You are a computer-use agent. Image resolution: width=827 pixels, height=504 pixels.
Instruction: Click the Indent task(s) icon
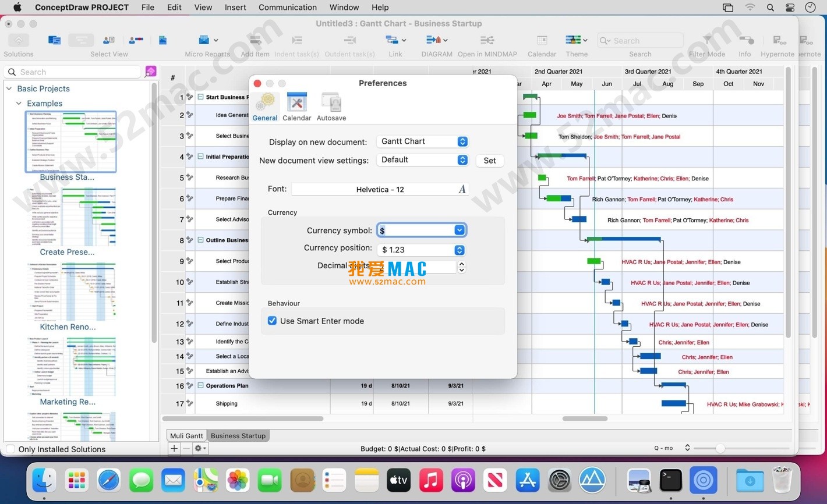coord(296,40)
